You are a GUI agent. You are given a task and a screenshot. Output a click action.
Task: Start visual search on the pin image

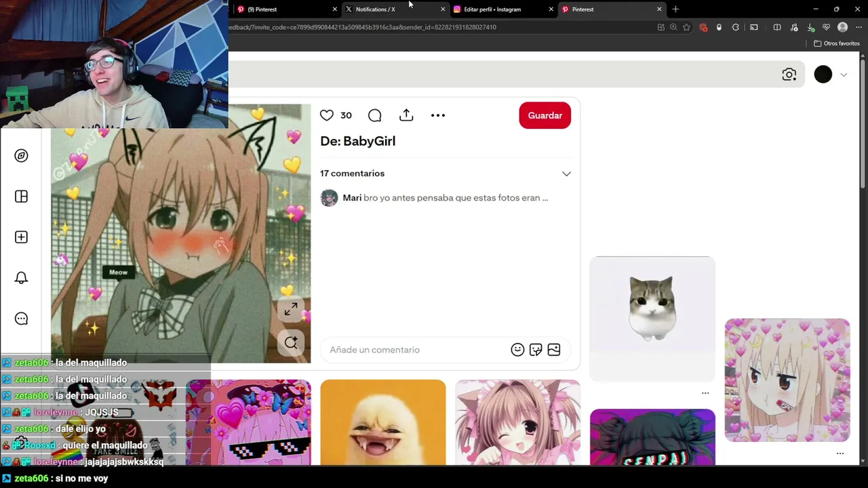[291, 343]
